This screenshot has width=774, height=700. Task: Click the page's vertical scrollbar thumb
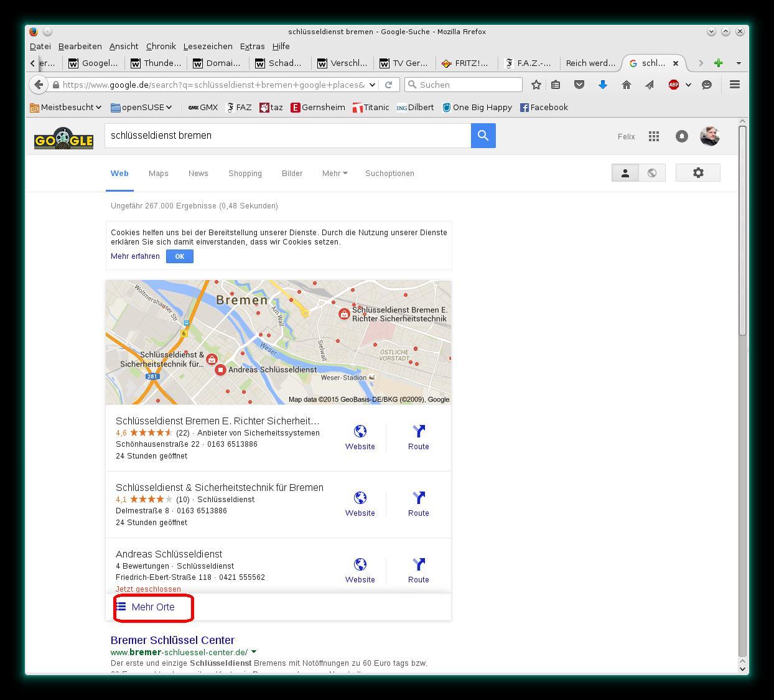[742, 230]
